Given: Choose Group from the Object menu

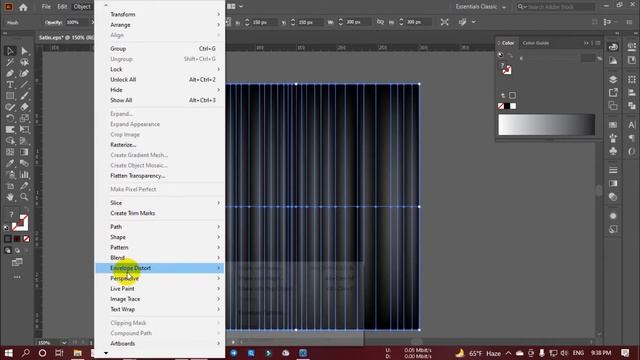Looking at the screenshot, I should pos(160,49).
